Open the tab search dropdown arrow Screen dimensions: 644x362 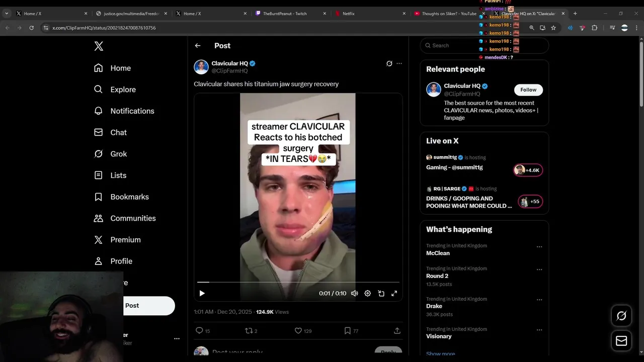coord(7,14)
